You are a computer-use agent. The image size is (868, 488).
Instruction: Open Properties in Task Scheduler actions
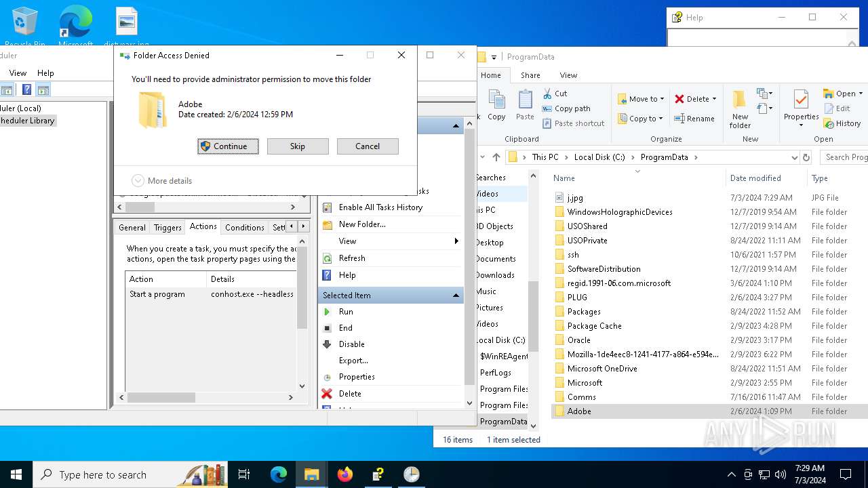point(357,377)
